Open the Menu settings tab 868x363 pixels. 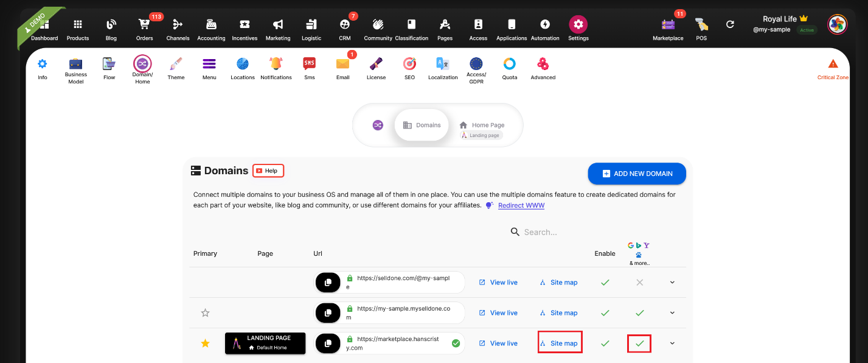pyautogui.click(x=209, y=68)
